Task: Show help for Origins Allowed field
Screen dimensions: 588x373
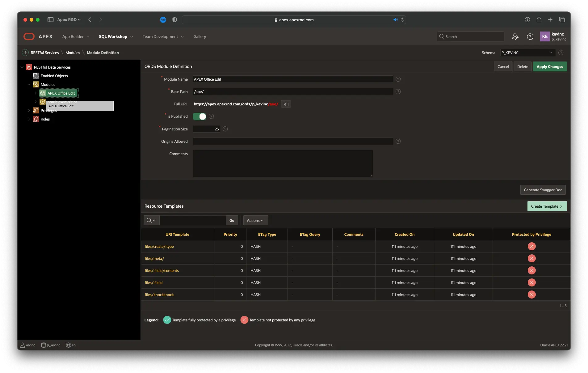Action: [398, 141]
